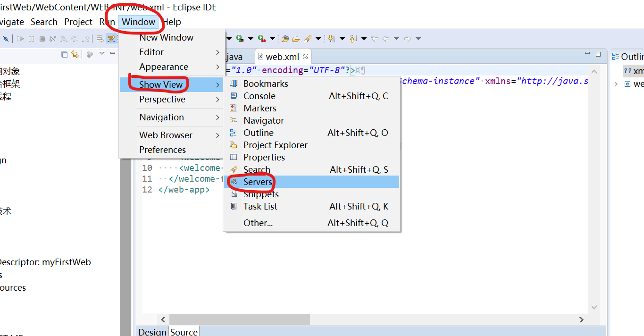Toggle Link with Editor in the Project Explorer
This screenshot has width=644, height=336.
(x=75, y=54)
